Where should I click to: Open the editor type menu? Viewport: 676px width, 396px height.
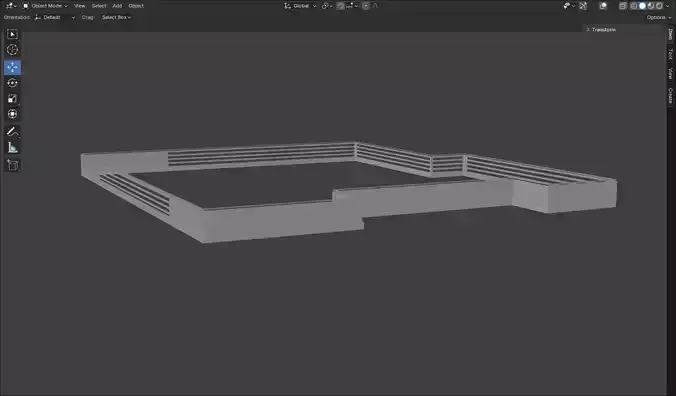tap(11, 6)
